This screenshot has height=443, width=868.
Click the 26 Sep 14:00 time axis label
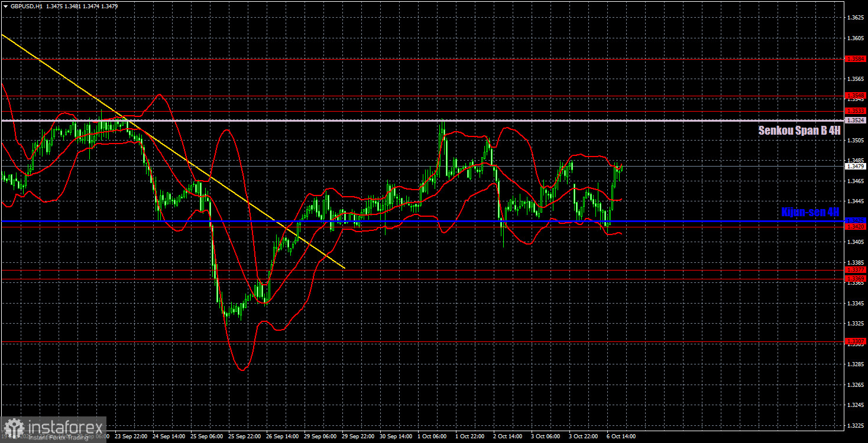point(281,437)
